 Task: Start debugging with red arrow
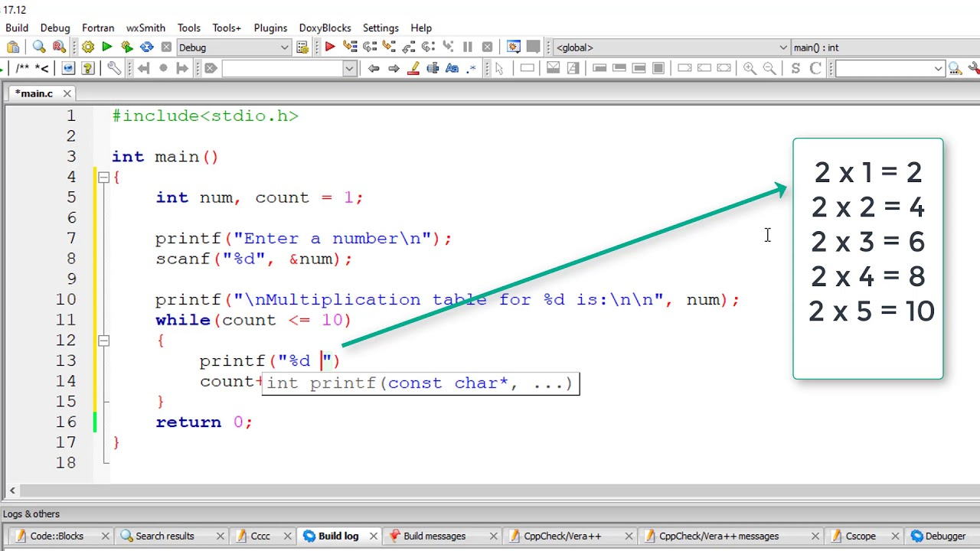[x=330, y=47]
